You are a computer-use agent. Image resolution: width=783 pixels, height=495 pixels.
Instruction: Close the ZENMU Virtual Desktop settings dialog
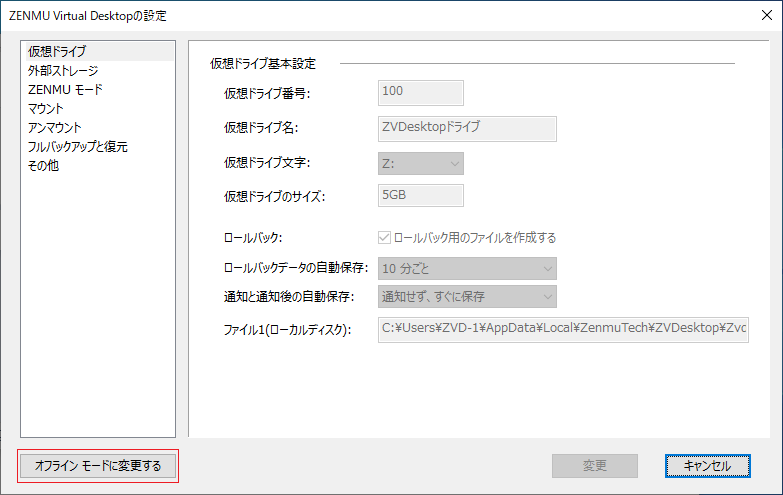(767, 15)
